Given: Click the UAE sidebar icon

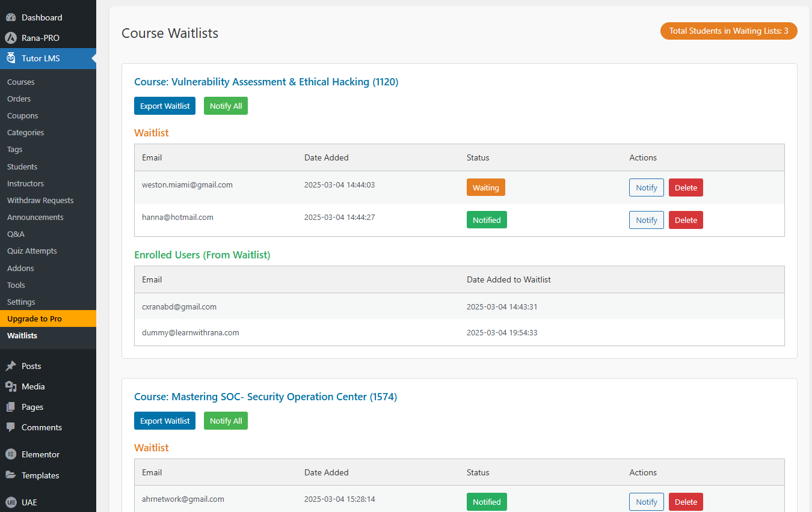Looking at the screenshot, I should point(11,502).
